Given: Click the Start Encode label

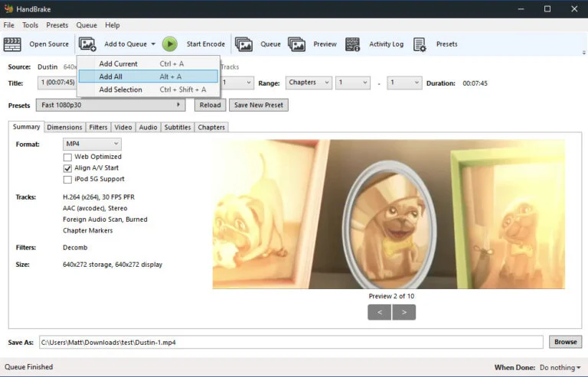Looking at the screenshot, I should coord(206,44).
